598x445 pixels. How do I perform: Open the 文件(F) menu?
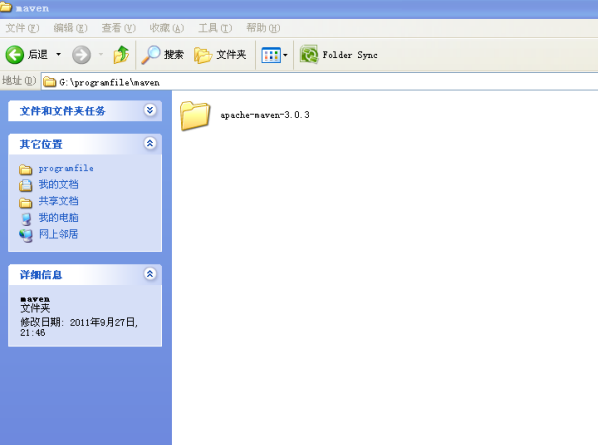22,28
